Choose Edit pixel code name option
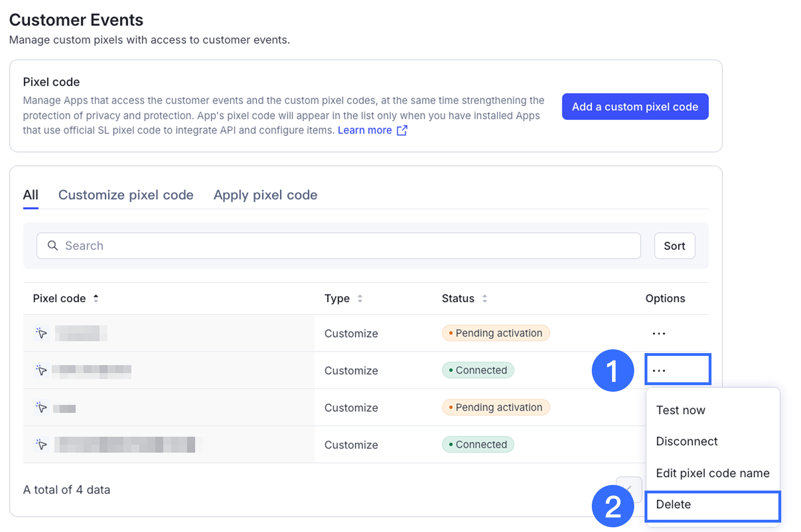Viewport: 801px width, 532px height. point(712,473)
